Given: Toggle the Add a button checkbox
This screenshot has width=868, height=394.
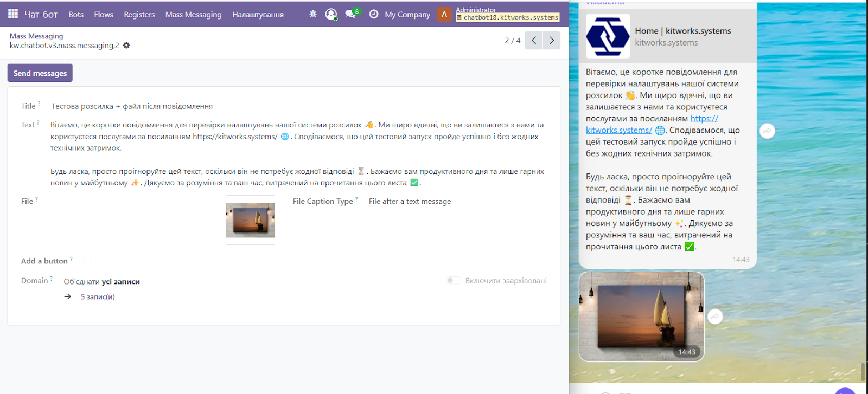Looking at the screenshot, I should pyautogui.click(x=87, y=261).
